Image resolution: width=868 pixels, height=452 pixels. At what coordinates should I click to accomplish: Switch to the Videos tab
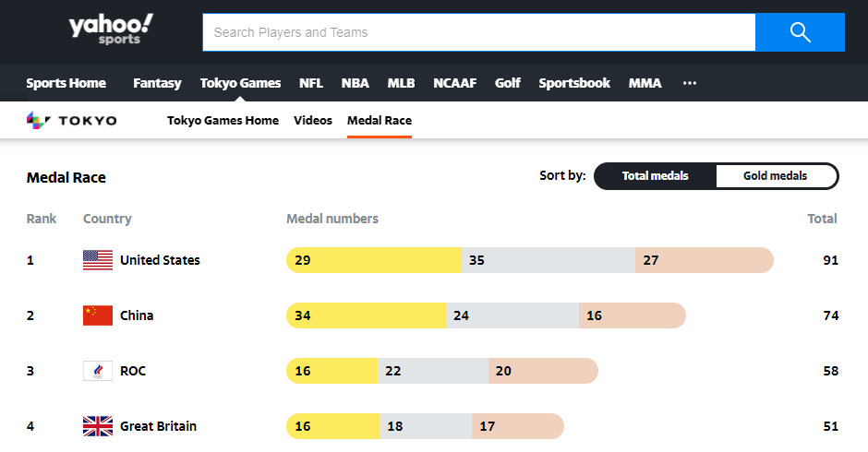(x=313, y=120)
